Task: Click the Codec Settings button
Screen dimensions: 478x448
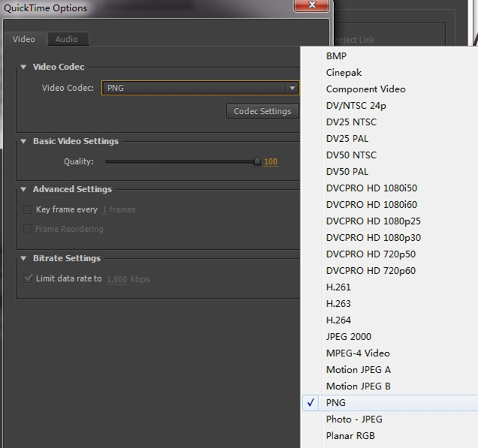Action: [x=263, y=111]
